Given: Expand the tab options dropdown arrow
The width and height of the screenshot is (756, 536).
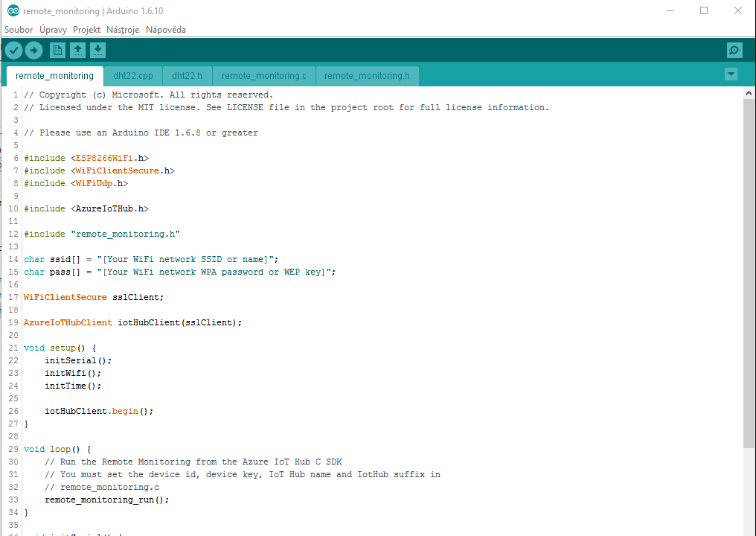Looking at the screenshot, I should (x=731, y=74).
